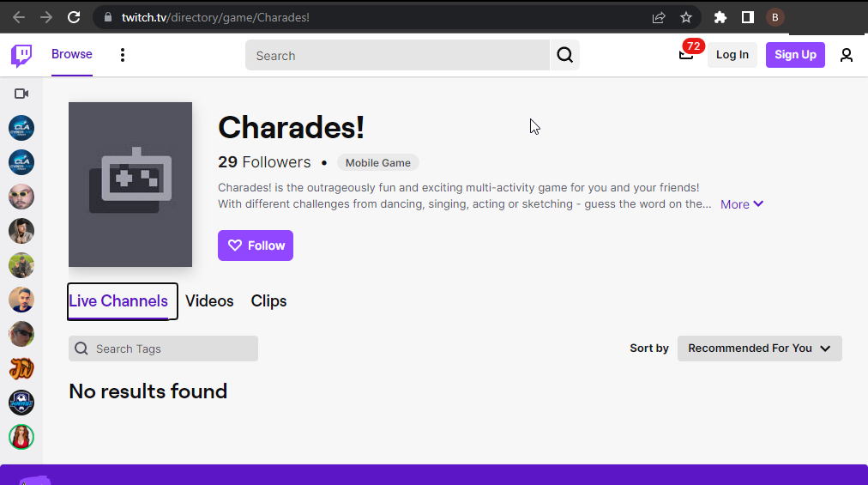Switch to the Clips tab
The width and height of the screenshot is (868, 485).
[268, 301]
